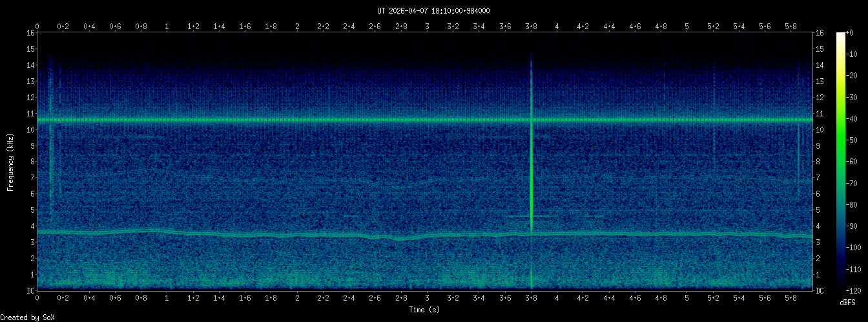Screen dimensions: 868x322
Task: Click the "Time (s)" axis label
Action: (x=426, y=310)
